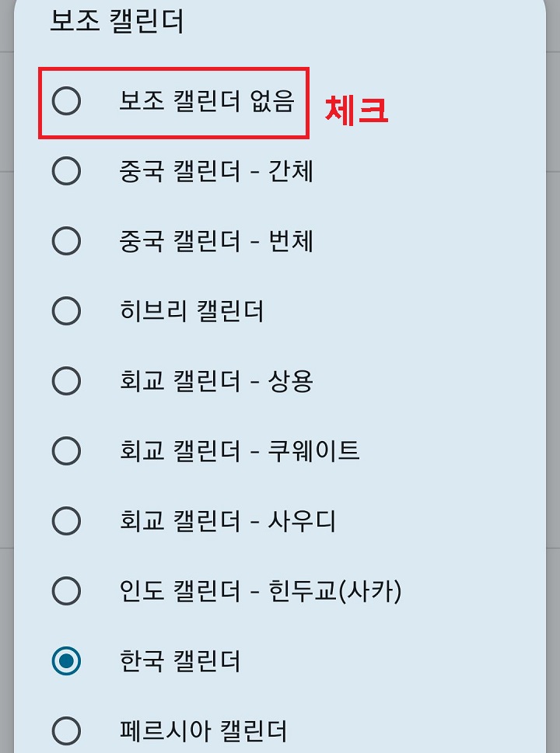Click the currently selected "한국 캘린더" radio
Image resolution: width=560 pixels, height=753 pixels.
point(65,661)
